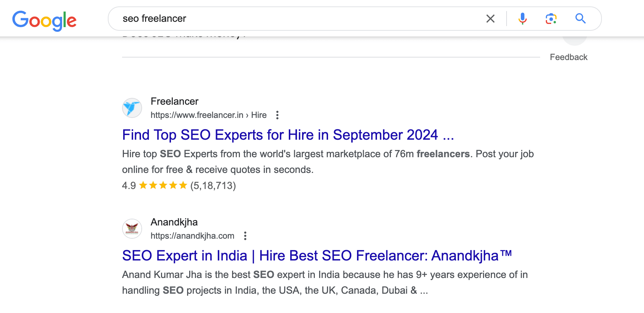Click the magnifier search button
644x313 pixels.
(580, 19)
